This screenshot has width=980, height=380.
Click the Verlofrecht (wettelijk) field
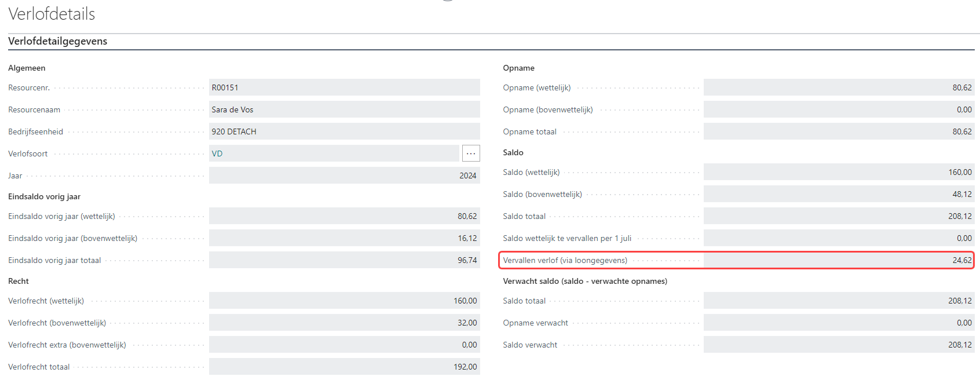pos(344,301)
